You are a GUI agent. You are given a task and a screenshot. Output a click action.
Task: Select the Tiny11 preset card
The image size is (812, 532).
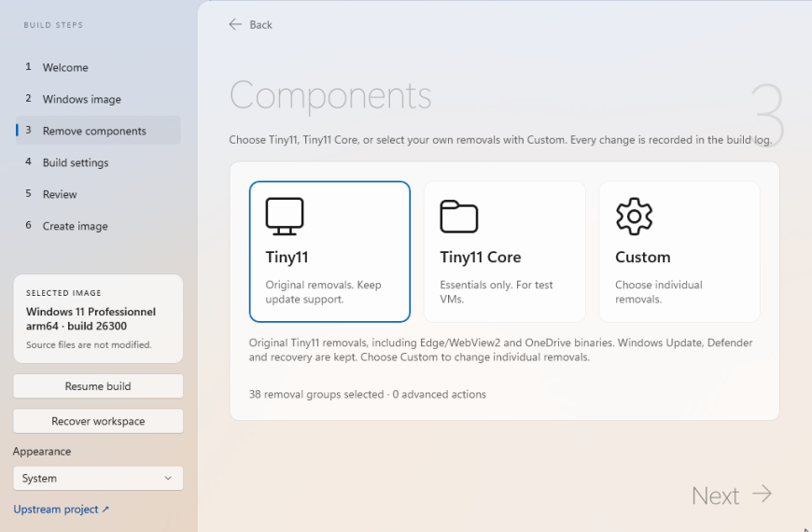(329, 252)
